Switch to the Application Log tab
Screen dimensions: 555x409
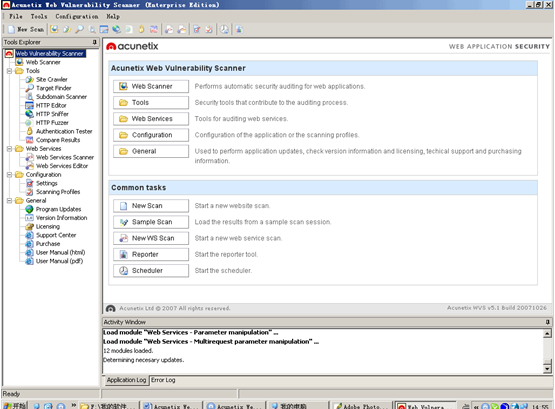pos(126,380)
